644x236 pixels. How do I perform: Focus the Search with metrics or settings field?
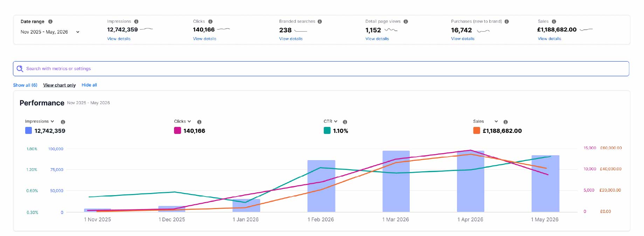321,69
